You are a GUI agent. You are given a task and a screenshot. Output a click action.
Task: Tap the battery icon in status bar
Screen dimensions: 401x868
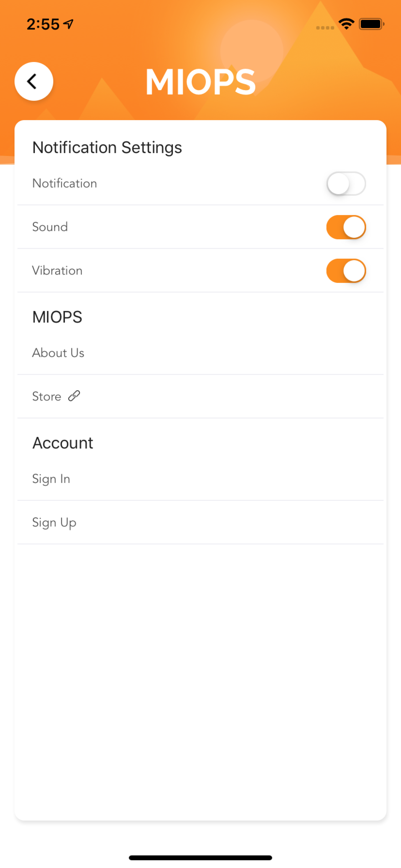pos(372,24)
